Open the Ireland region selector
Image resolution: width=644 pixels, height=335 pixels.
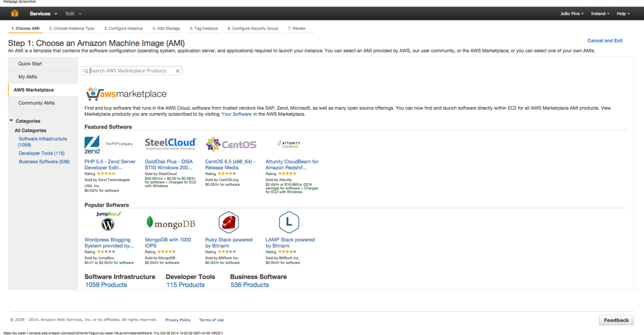click(600, 14)
